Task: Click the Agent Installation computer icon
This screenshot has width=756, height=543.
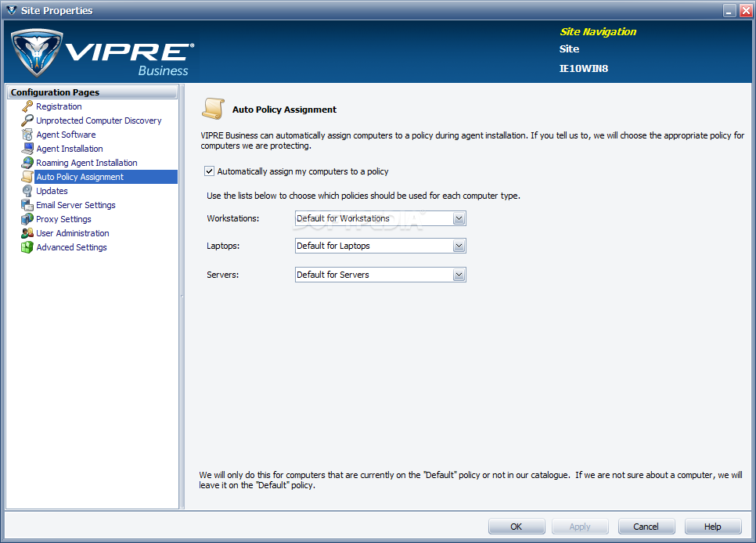Action: [27, 149]
